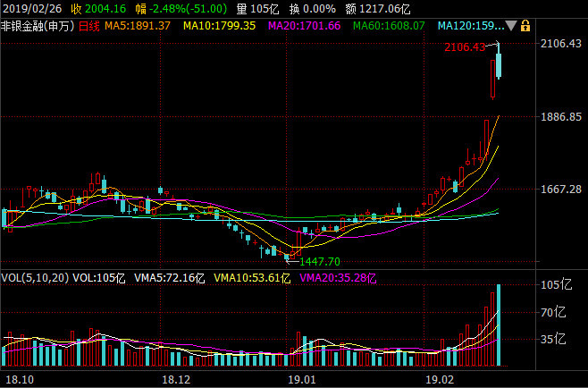
Task: Click the green 1447.70 low price label
Action: tap(320, 262)
